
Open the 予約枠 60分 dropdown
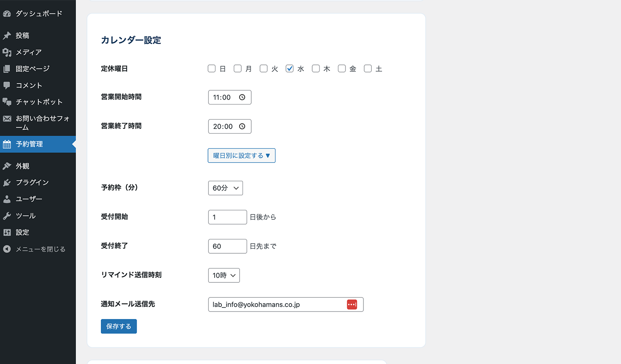225,188
